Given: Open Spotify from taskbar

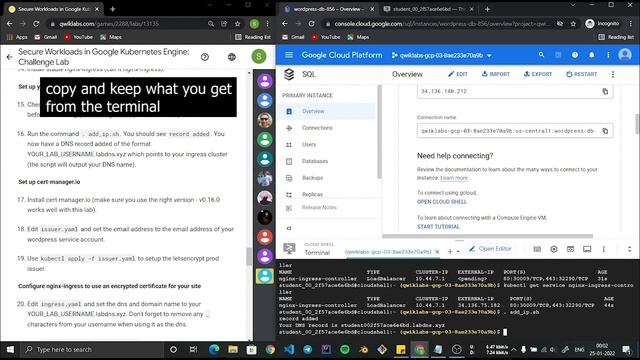Looking at the screenshot, I should (344, 349).
